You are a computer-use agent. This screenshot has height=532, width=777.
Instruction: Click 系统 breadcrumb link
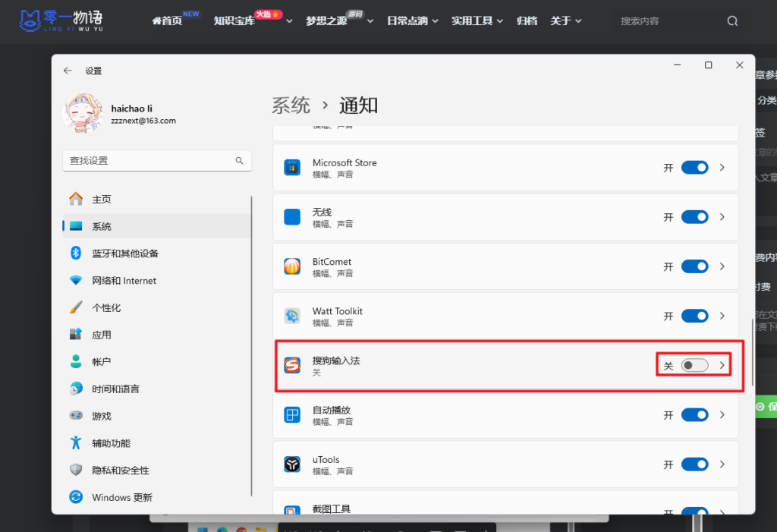291,105
